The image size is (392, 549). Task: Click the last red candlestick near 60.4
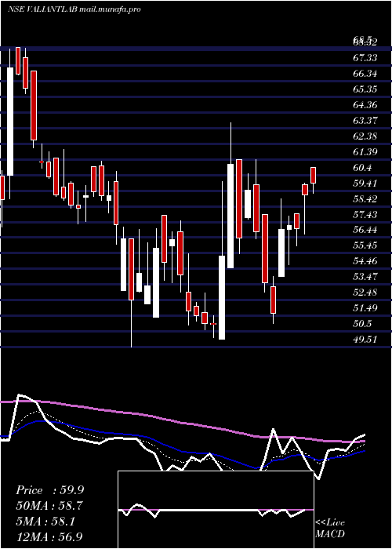point(314,175)
